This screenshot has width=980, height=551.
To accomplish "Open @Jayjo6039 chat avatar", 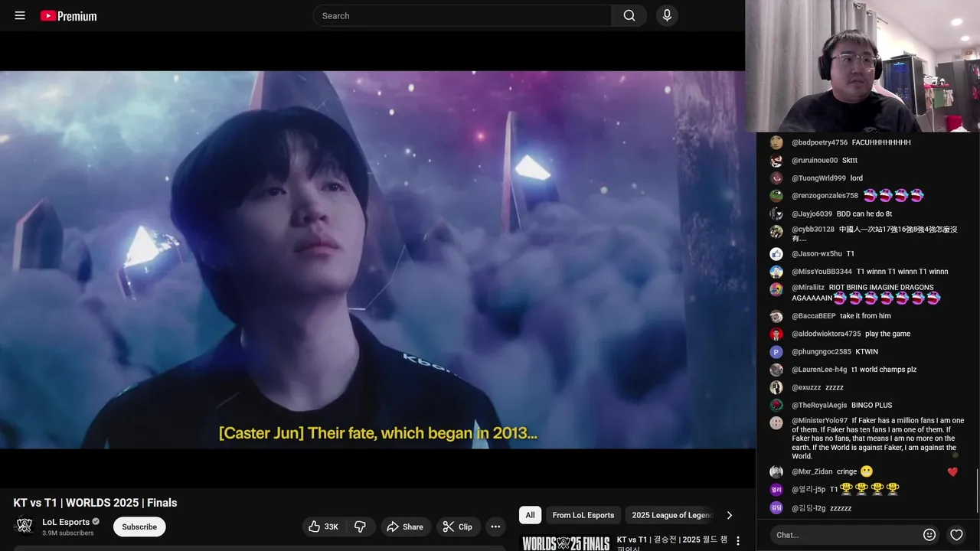I will (776, 214).
